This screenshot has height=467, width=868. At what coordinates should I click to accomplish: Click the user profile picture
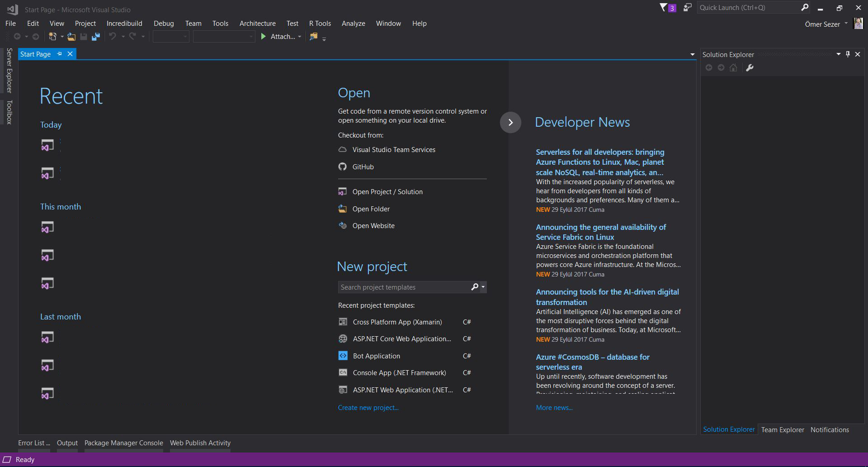(858, 24)
